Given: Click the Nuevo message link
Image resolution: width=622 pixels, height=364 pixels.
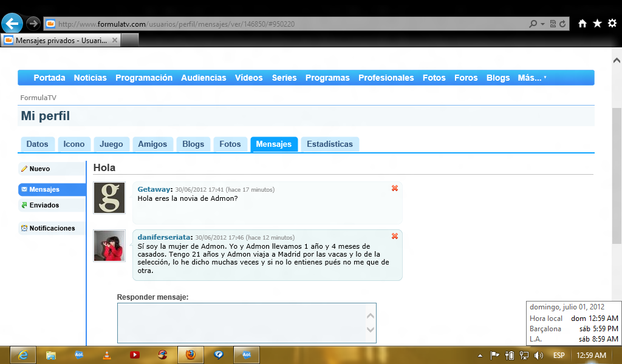Looking at the screenshot, I should pyautogui.click(x=39, y=169).
